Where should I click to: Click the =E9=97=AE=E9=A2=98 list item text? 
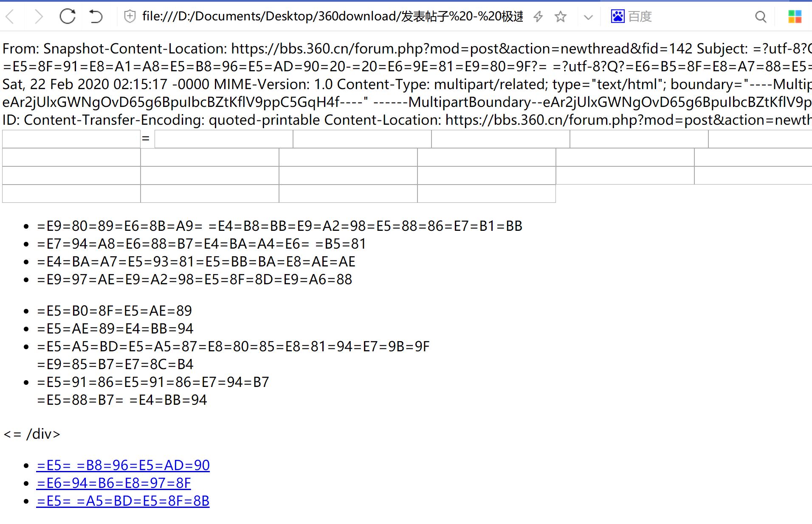coord(195,280)
